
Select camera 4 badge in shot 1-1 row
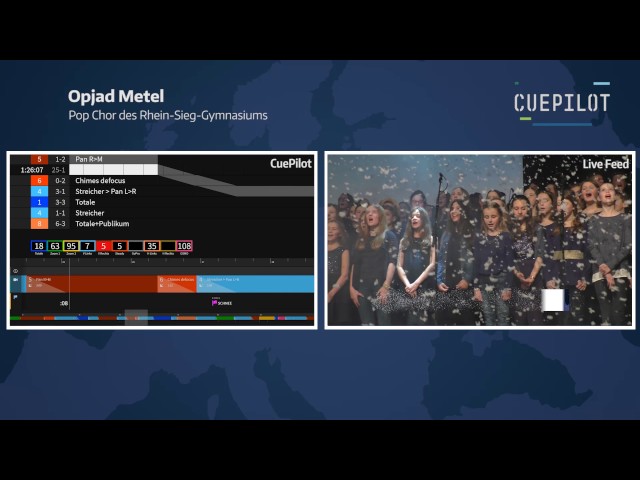(39, 213)
